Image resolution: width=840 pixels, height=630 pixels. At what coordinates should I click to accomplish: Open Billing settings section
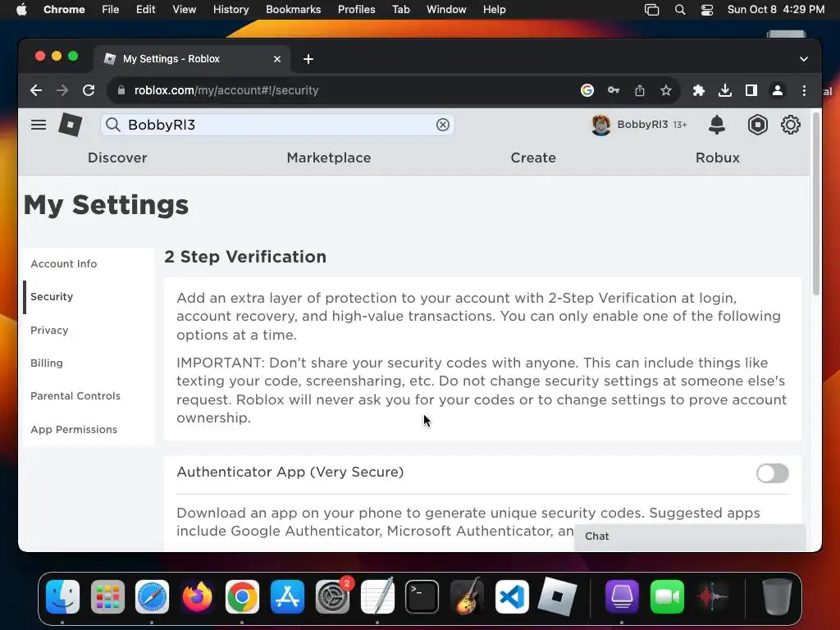click(47, 363)
